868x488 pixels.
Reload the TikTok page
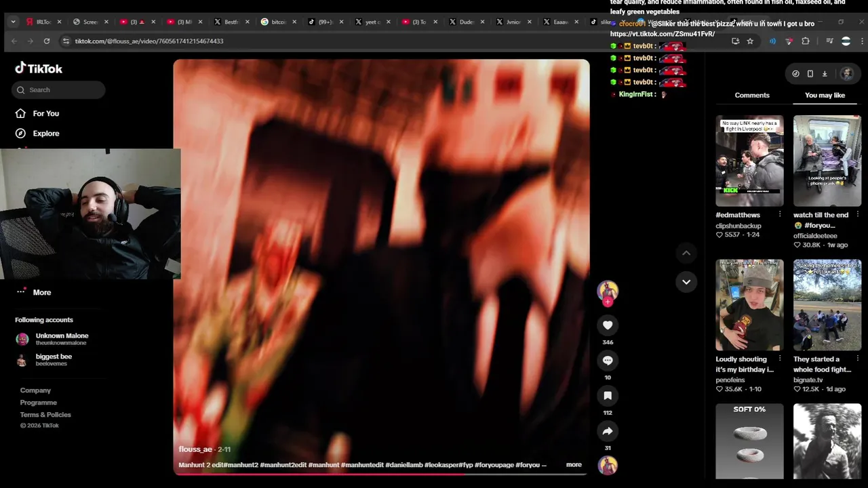(x=47, y=41)
